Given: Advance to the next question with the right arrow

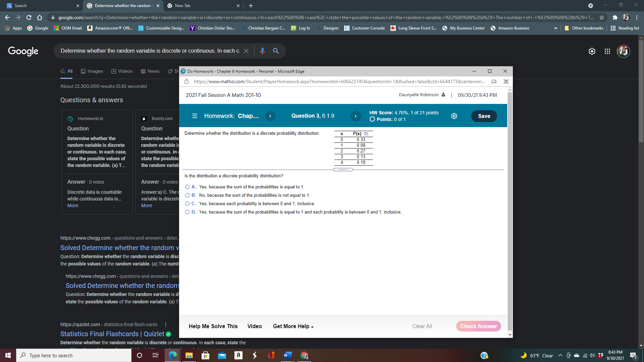Looking at the screenshot, I should coord(356,116).
